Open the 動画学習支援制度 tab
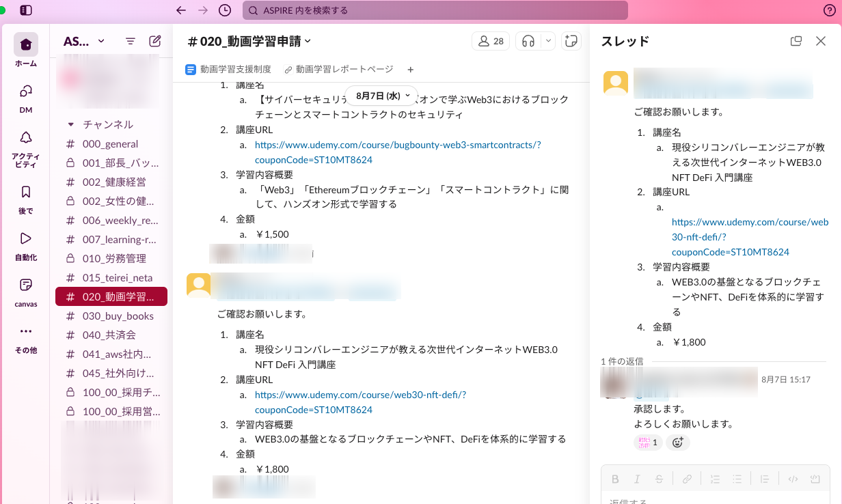This screenshot has height=504, width=842. click(229, 69)
